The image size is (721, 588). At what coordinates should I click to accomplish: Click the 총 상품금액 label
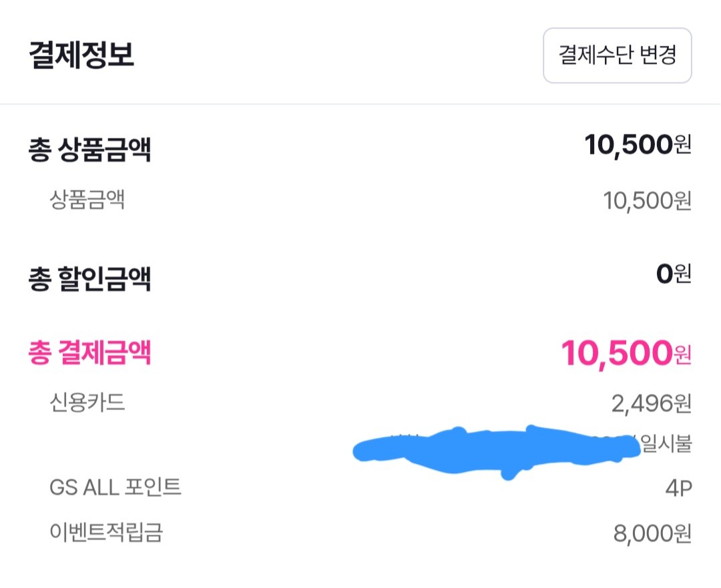pos(89,150)
